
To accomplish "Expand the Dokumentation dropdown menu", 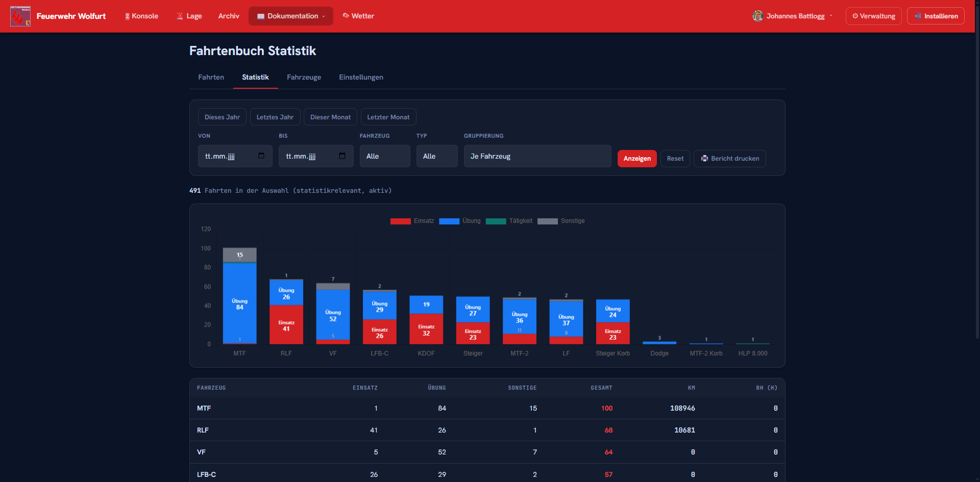I will pyautogui.click(x=291, y=16).
